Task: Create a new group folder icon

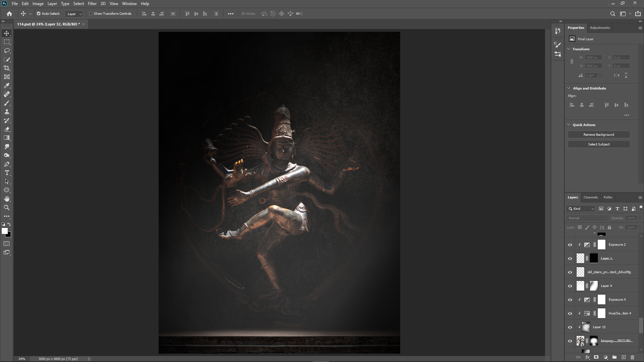Action: pos(614,357)
